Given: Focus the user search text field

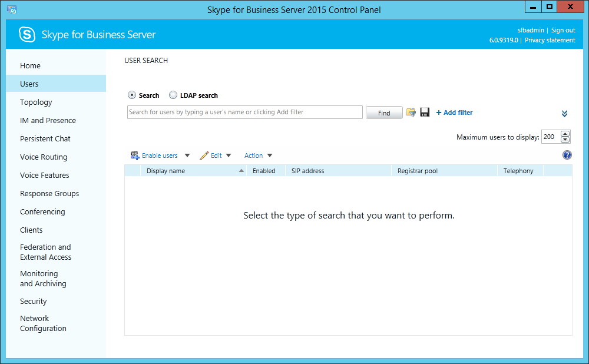Looking at the screenshot, I should pos(245,112).
